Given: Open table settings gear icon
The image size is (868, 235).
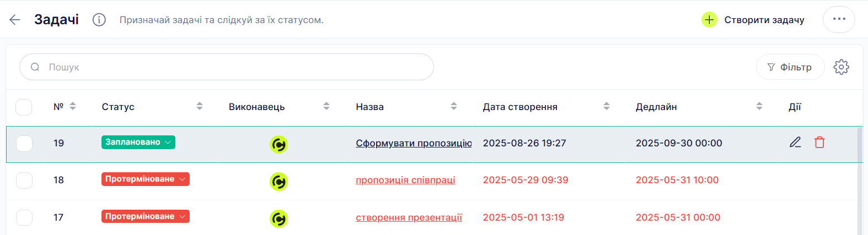Looking at the screenshot, I should click(x=841, y=67).
